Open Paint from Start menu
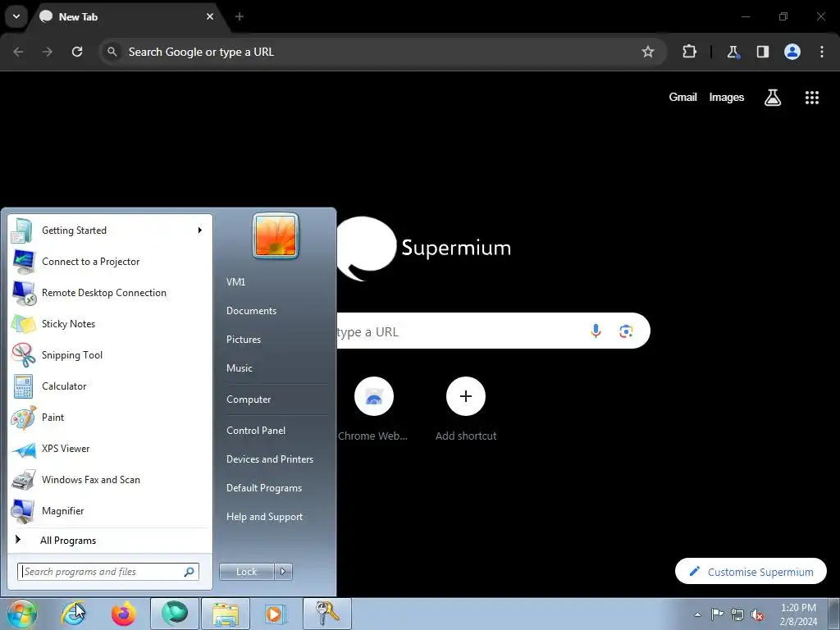 (109, 418)
